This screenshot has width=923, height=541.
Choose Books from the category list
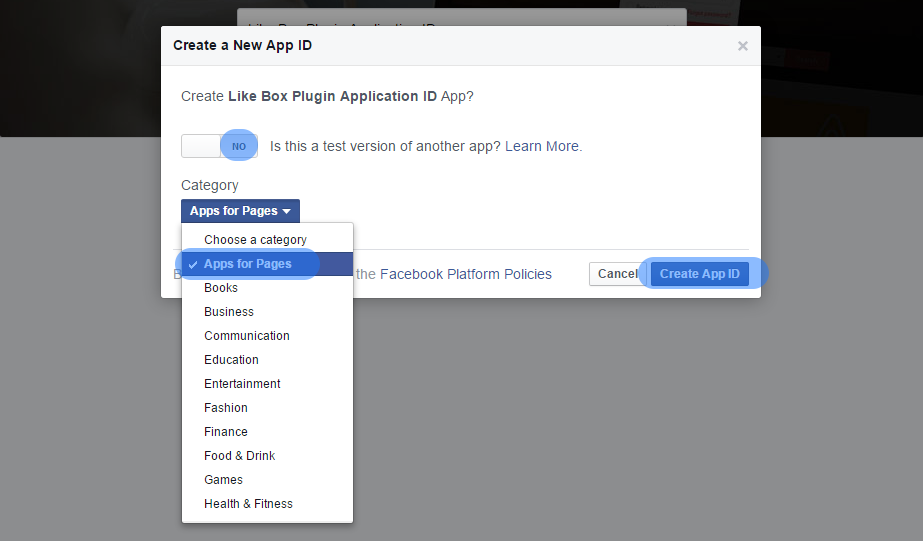click(221, 288)
